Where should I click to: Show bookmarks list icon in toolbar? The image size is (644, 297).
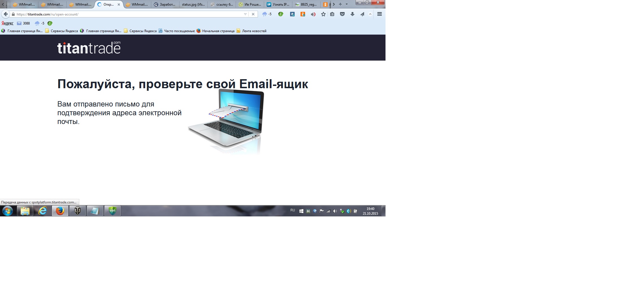tap(332, 14)
